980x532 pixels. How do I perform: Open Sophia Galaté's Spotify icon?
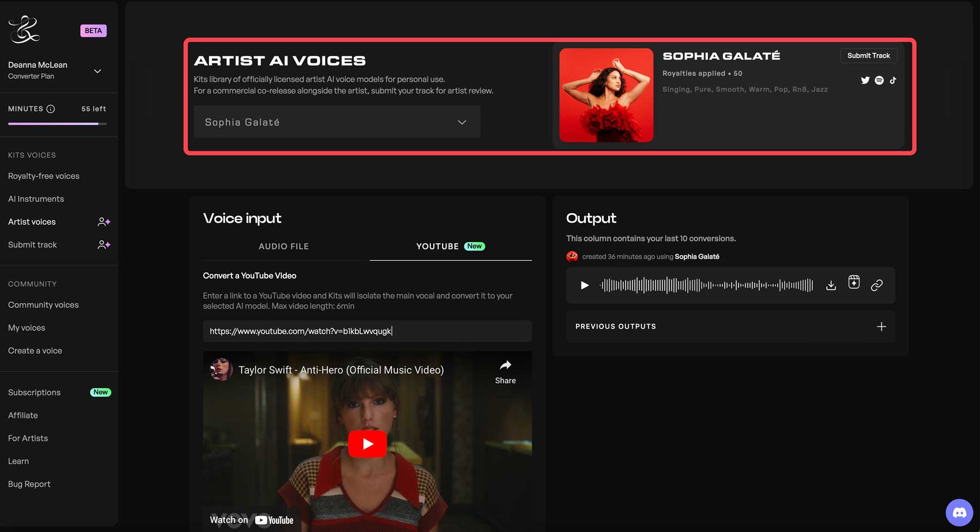(879, 81)
